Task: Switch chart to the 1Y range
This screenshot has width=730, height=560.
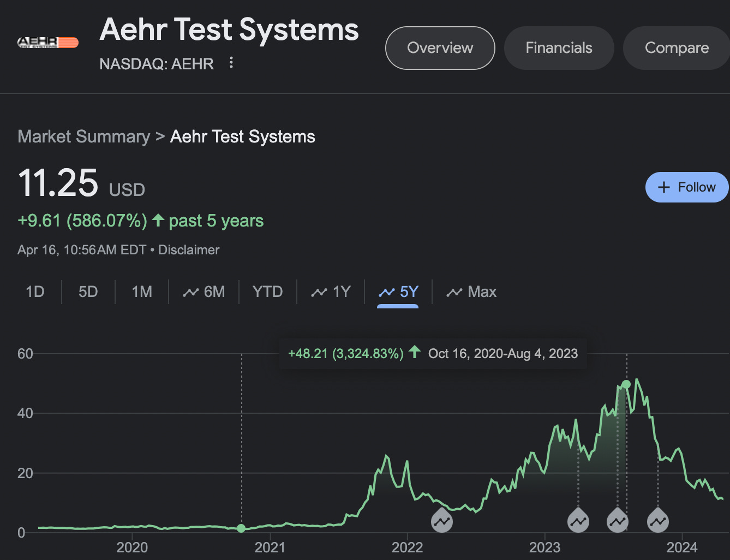Action: tap(331, 291)
